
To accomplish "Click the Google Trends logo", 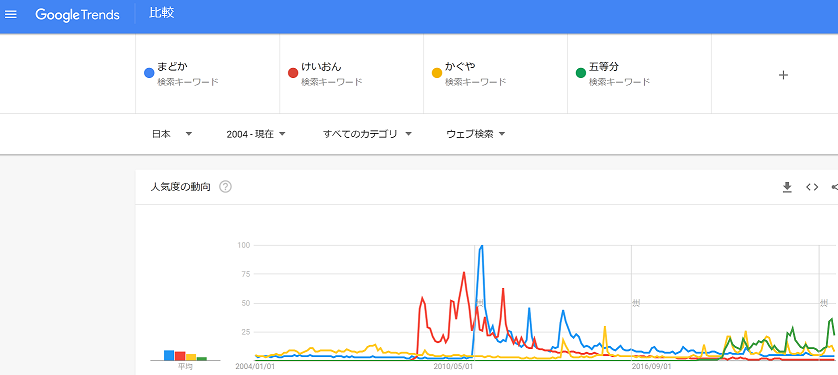I will pos(77,15).
